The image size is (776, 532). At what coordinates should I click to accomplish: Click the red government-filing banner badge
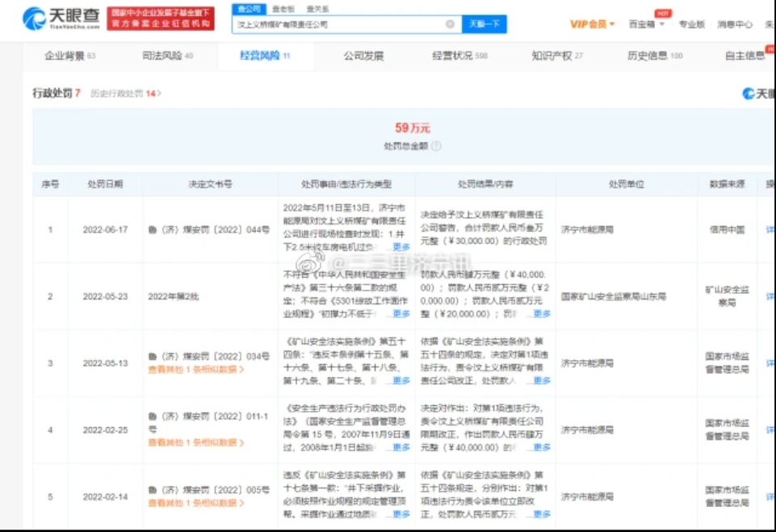(161, 19)
